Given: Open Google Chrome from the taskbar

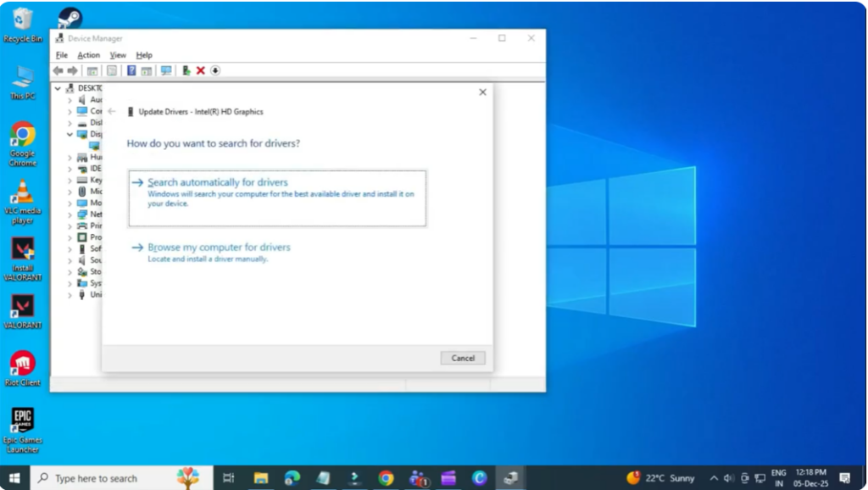Looking at the screenshot, I should pyautogui.click(x=387, y=478).
